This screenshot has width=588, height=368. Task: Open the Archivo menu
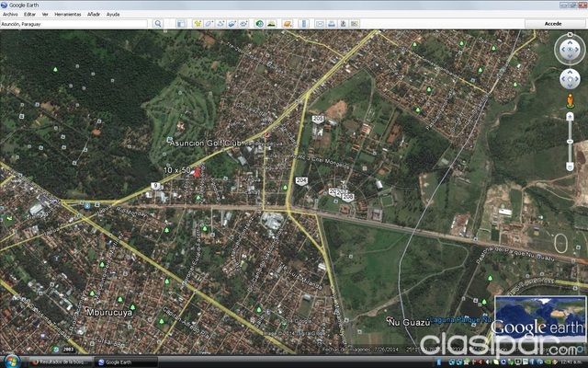(x=10, y=15)
